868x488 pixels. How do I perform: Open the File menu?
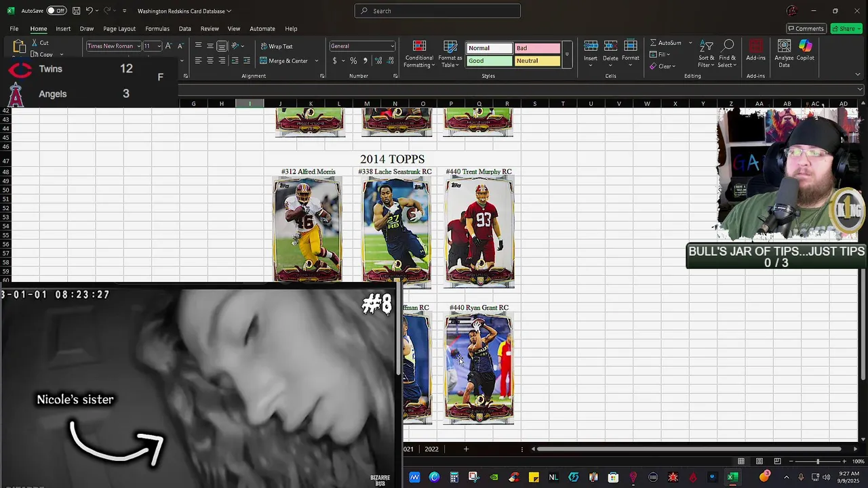click(14, 28)
